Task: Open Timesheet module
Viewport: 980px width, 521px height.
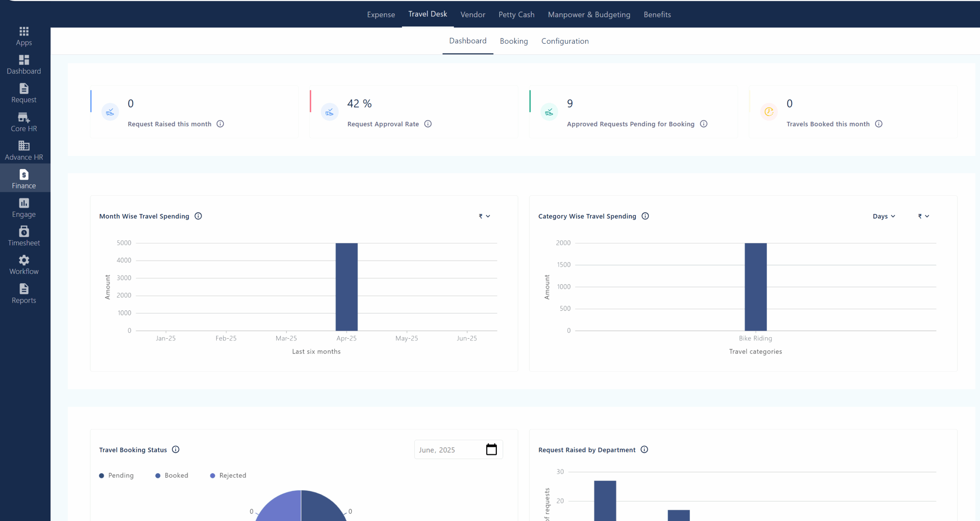Action: (24, 237)
